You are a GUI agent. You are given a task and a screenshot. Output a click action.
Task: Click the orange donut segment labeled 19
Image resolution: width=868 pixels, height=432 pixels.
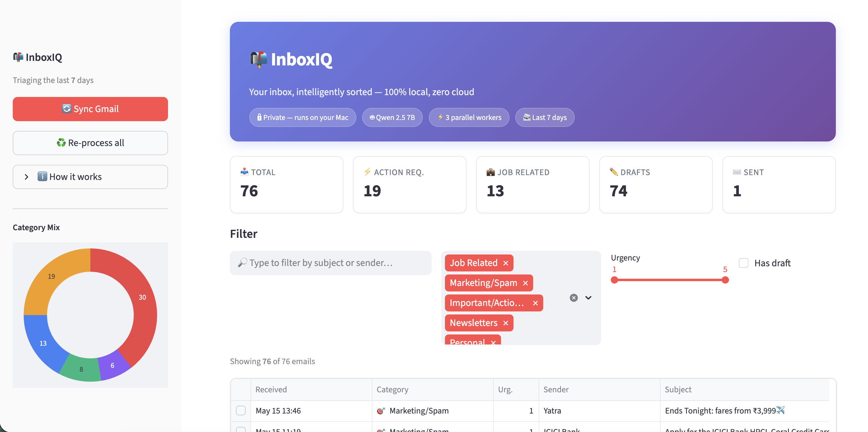click(x=51, y=277)
